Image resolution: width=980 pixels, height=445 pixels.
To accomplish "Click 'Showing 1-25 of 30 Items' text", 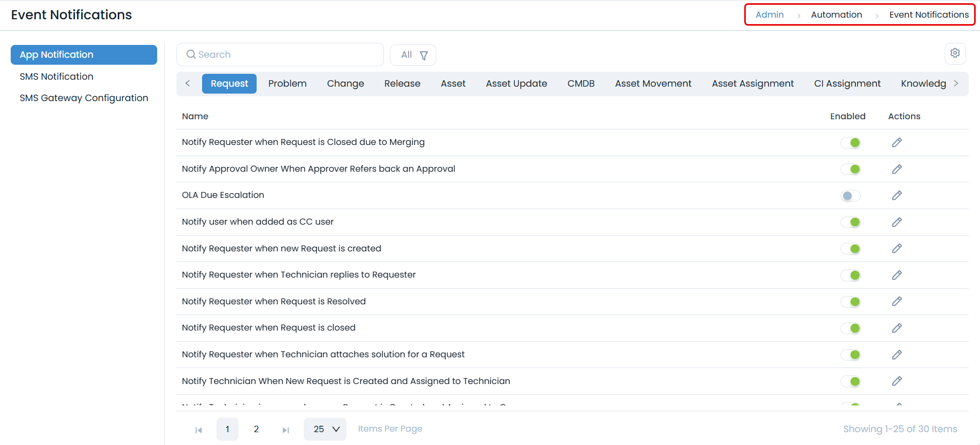I will (x=900, y=429).
